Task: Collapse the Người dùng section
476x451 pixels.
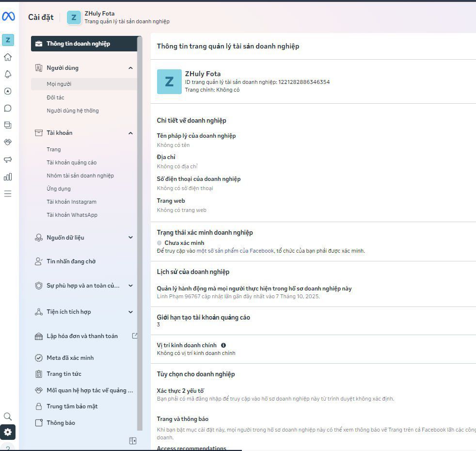Action: pyautogui.click(x=130, y=68)
